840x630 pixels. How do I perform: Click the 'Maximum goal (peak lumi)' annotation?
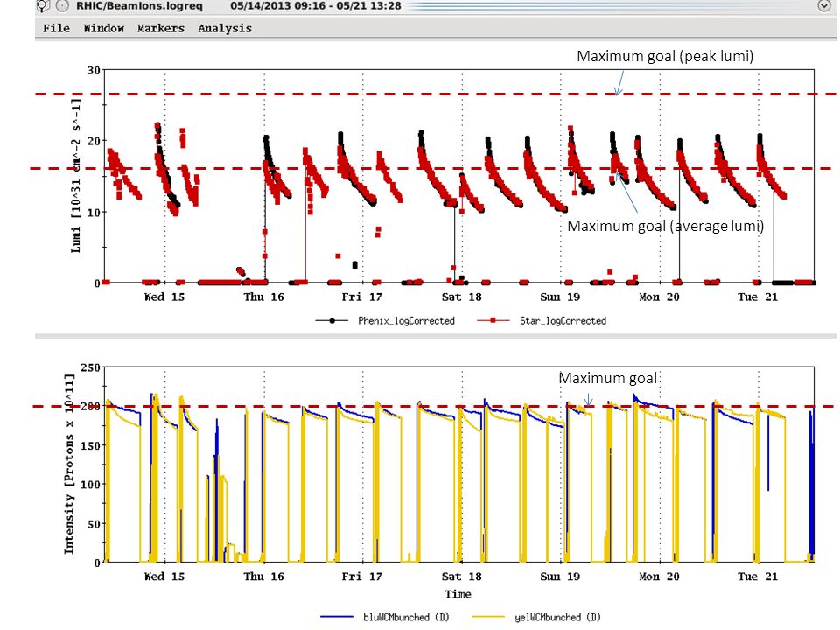[x=665, y=56]
